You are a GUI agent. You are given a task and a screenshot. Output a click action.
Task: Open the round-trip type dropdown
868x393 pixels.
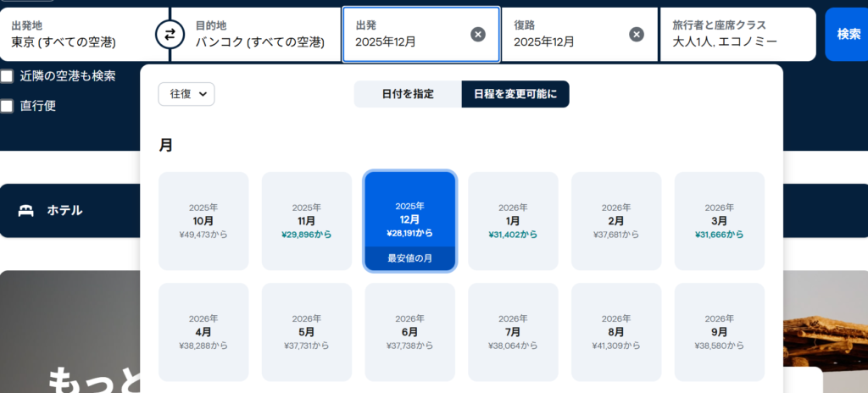coord(186,94)
